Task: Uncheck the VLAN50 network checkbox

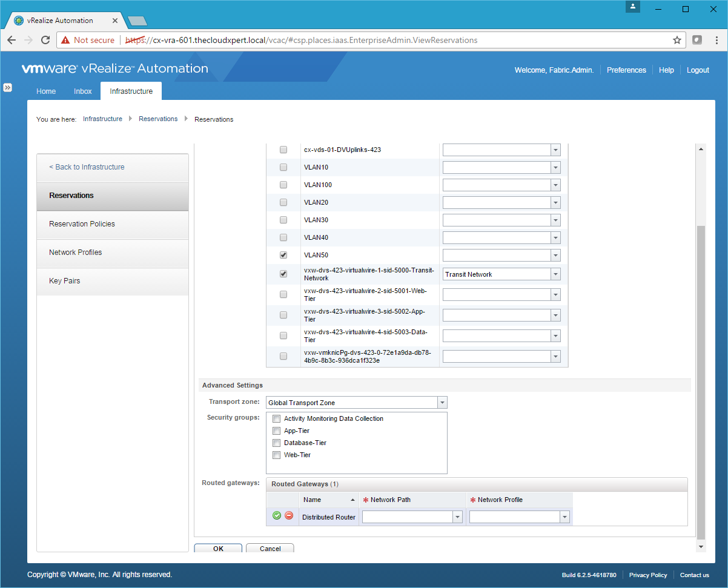Action: (x=283, y=255)
